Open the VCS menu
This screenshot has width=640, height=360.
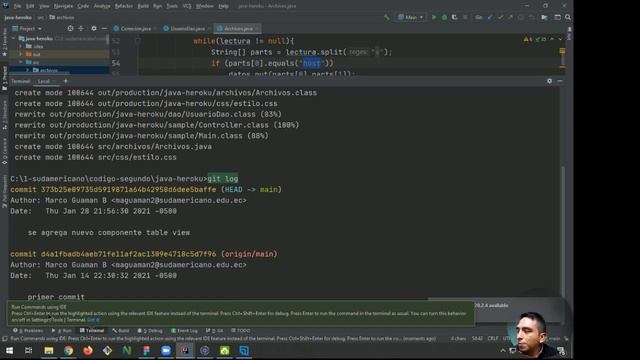pyautogui.click(x=187, y=6)
